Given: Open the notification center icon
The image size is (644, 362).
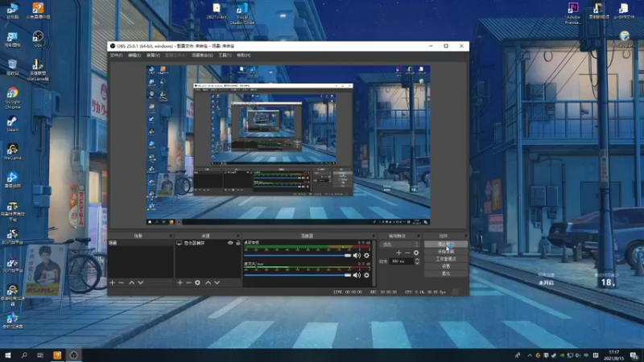Looking at the screenshot, I should 634,356.
